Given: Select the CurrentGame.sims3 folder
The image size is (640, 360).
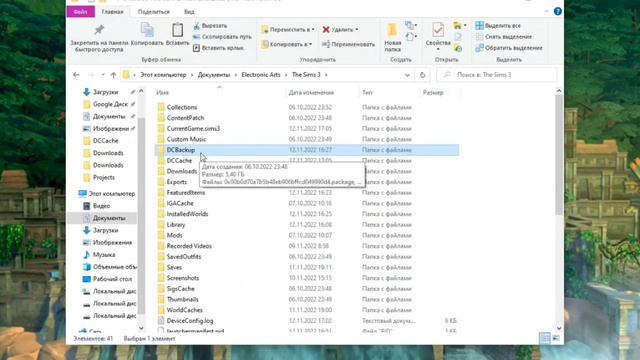Looking at the screenshot, I should tap(193, 129).
